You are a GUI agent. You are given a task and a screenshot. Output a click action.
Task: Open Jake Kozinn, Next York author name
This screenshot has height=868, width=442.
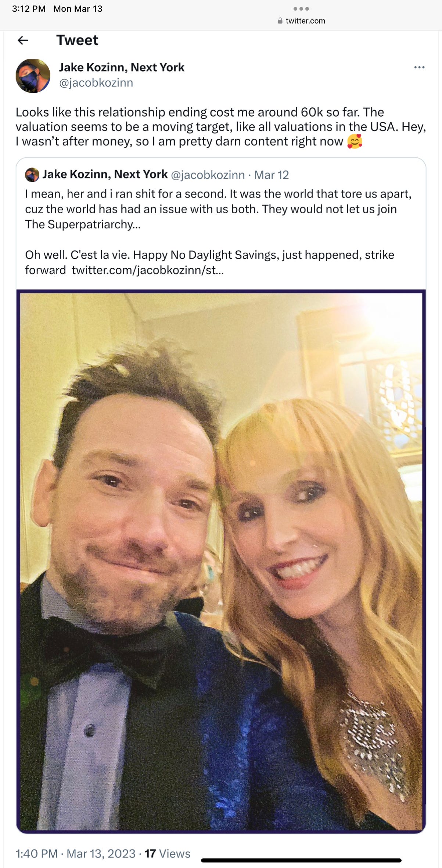point(122,67)
